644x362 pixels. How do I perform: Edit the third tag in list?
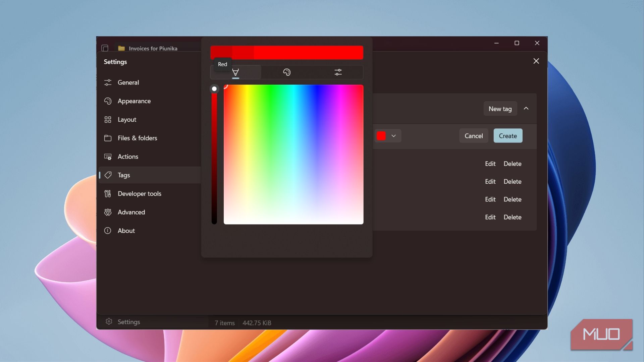(x=490, y=199)
